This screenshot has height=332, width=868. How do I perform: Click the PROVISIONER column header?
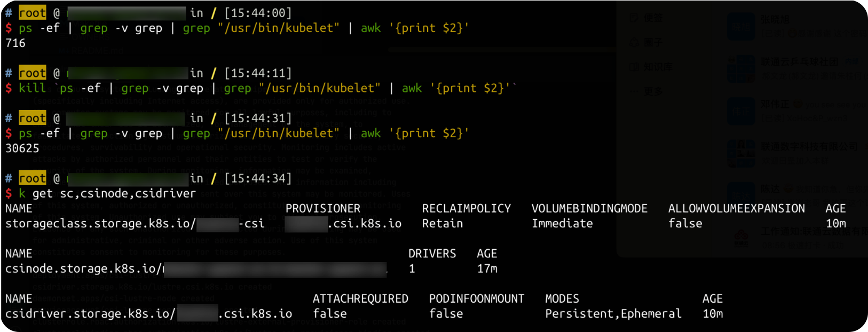[x=322, y=209]
